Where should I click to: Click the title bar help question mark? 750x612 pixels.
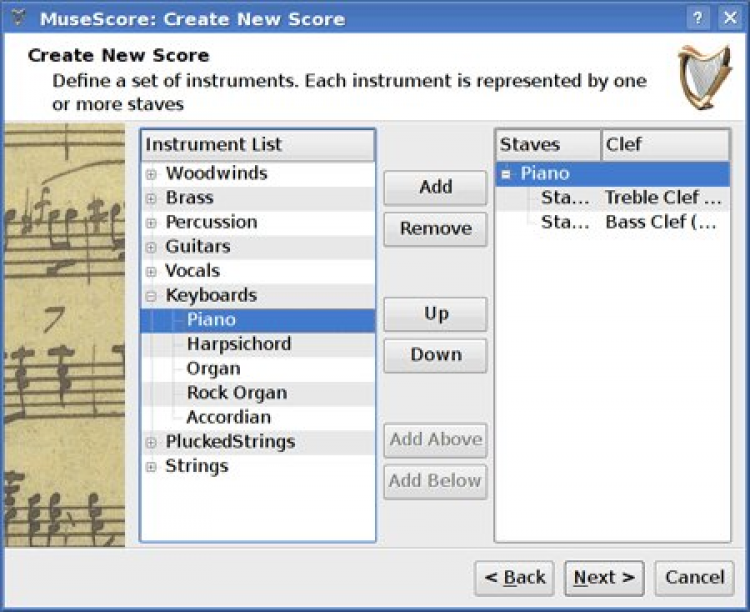pos(698,18)
